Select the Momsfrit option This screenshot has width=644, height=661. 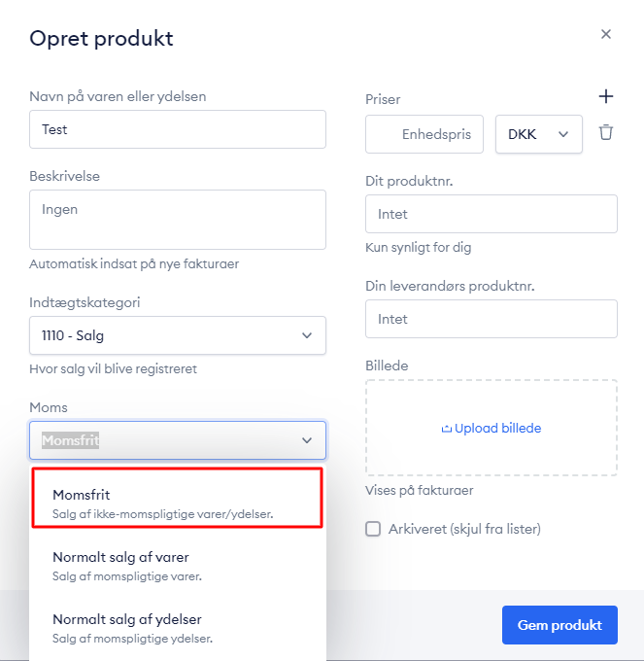click(178, 498)
